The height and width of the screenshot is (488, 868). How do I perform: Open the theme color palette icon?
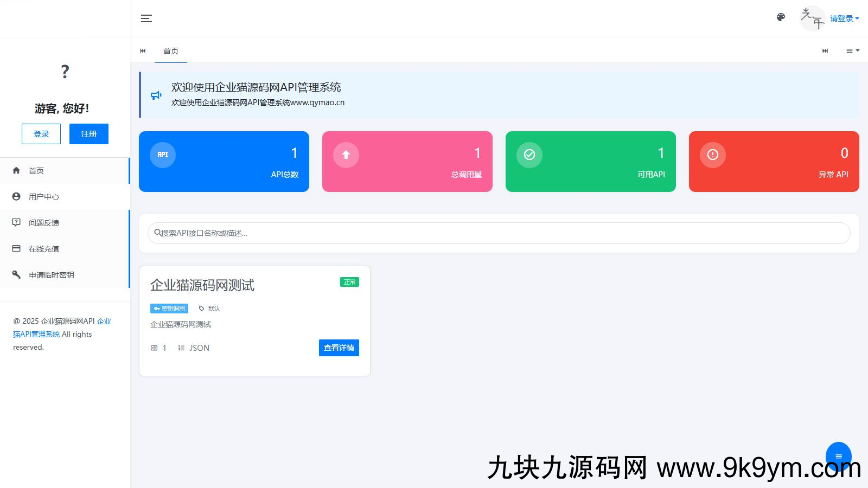[x=781, y=17]
